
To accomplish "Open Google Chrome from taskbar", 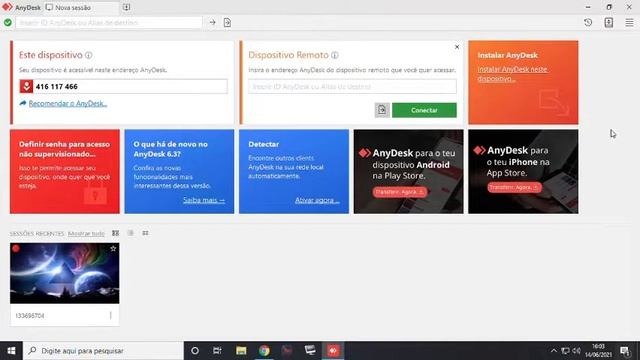I will 264,351.
